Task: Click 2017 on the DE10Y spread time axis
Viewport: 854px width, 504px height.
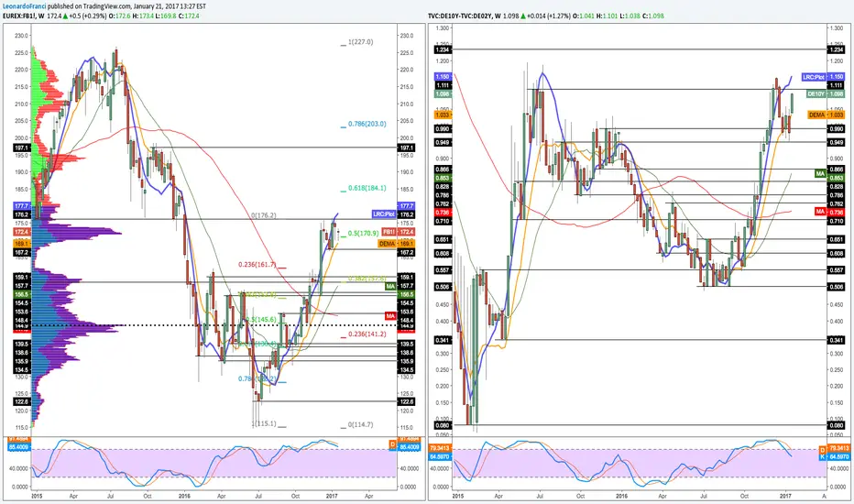Action: point(785,497)
